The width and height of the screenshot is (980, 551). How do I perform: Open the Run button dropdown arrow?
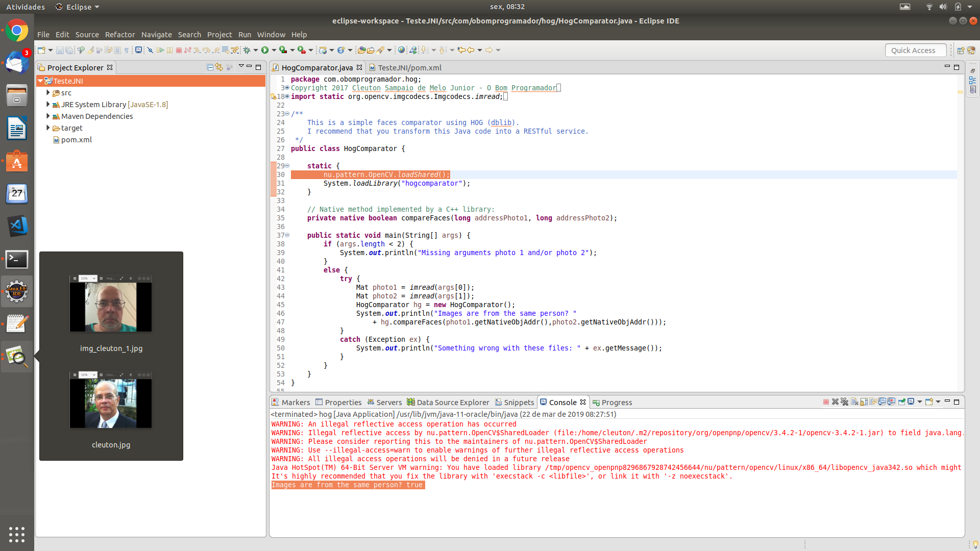point(274,50)
